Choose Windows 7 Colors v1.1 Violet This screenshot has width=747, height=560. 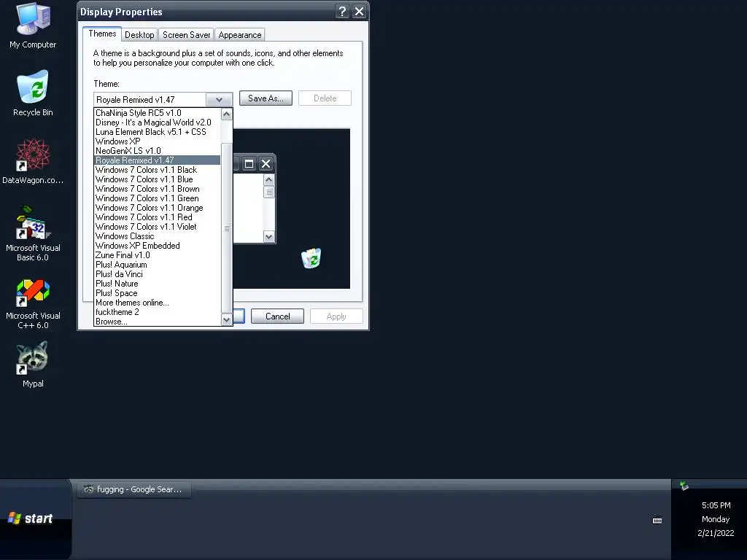[158, 227]
